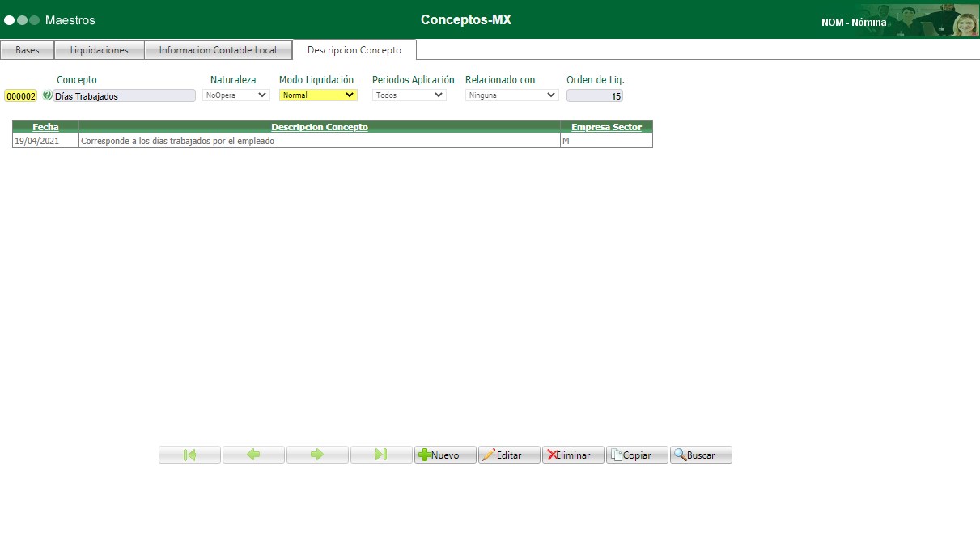Click the staff photo banner image
This screenshot has height=559, width=980.
pos(918,19)
